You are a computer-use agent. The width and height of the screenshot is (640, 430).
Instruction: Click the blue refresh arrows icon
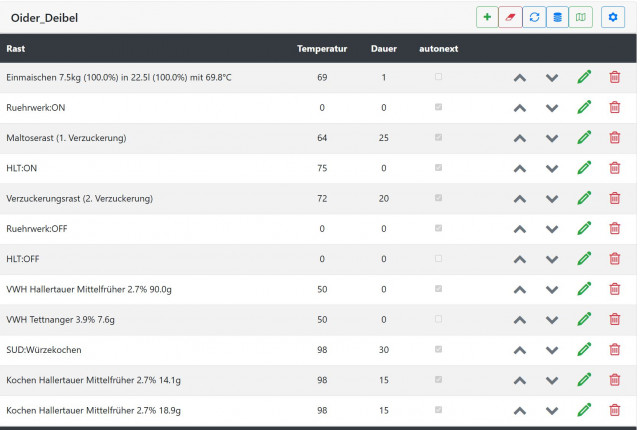(534, 17)
